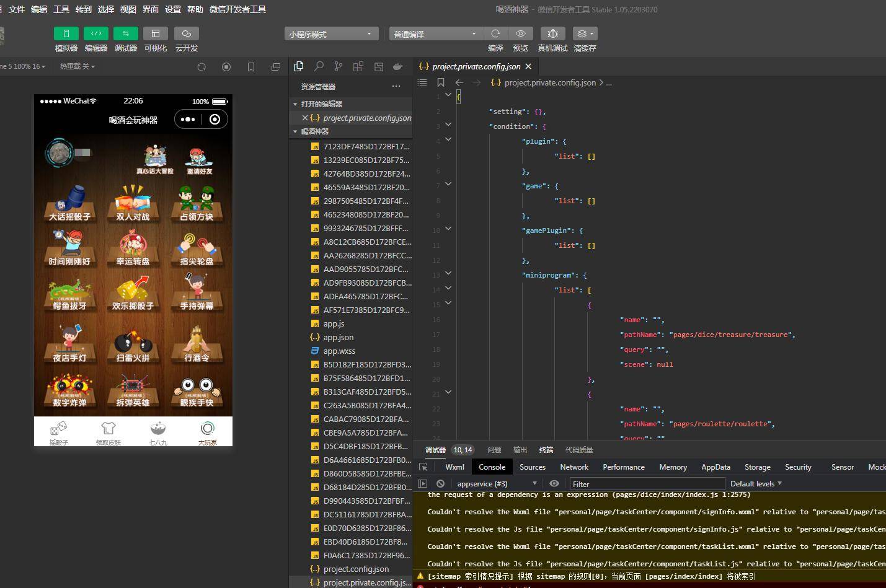Open the 工具 menu

(61, 9)
